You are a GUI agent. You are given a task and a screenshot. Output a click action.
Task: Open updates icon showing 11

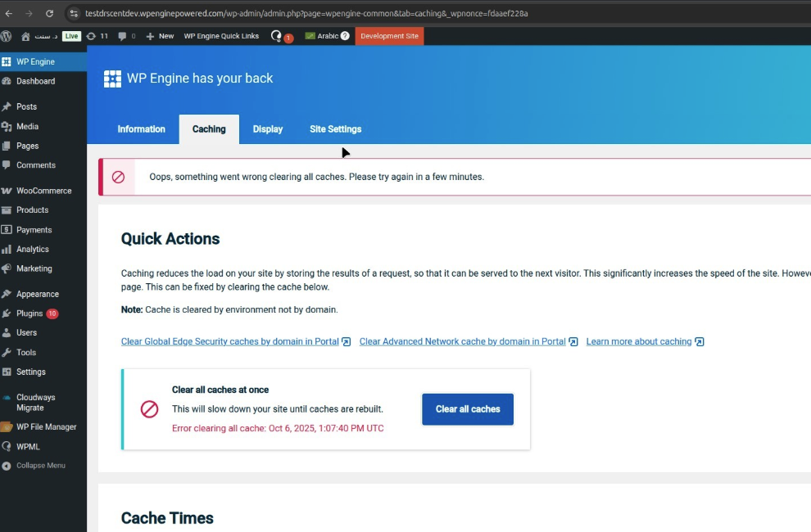pyautogui.click(x=97, y=36)
